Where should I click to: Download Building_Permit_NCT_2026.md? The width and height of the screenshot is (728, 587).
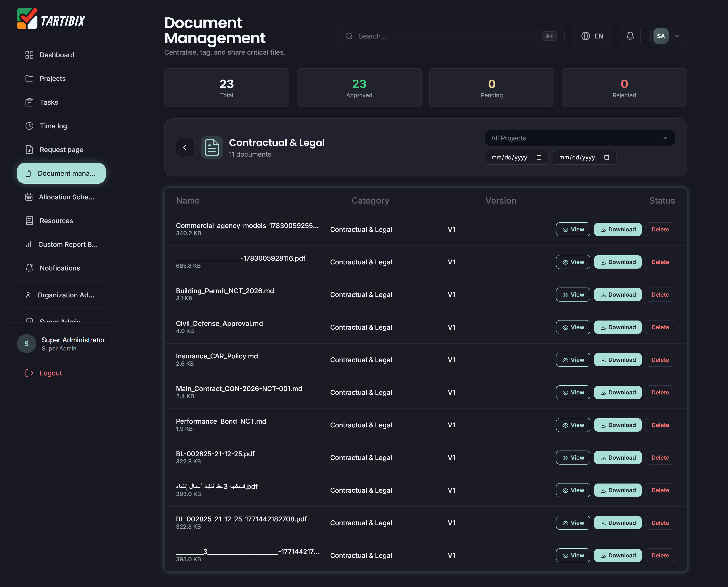(x=618, y=295)
